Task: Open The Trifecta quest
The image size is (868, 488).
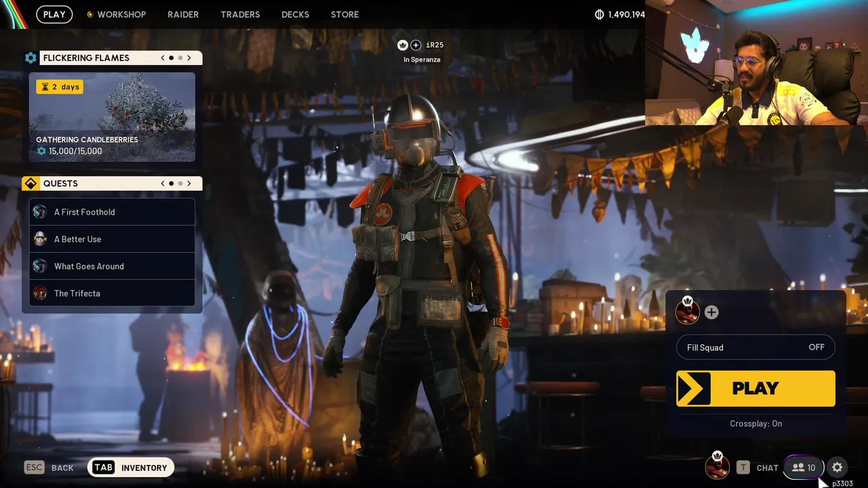Action: (112, 293)
